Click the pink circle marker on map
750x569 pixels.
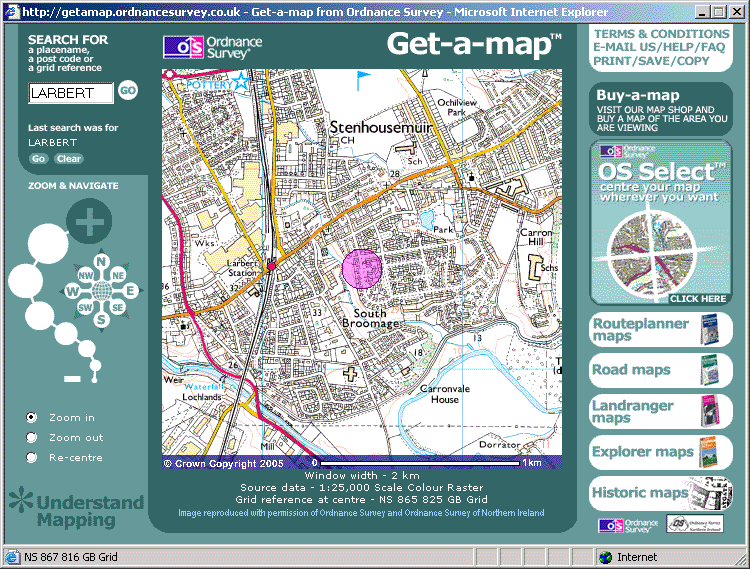coord(362,269)
